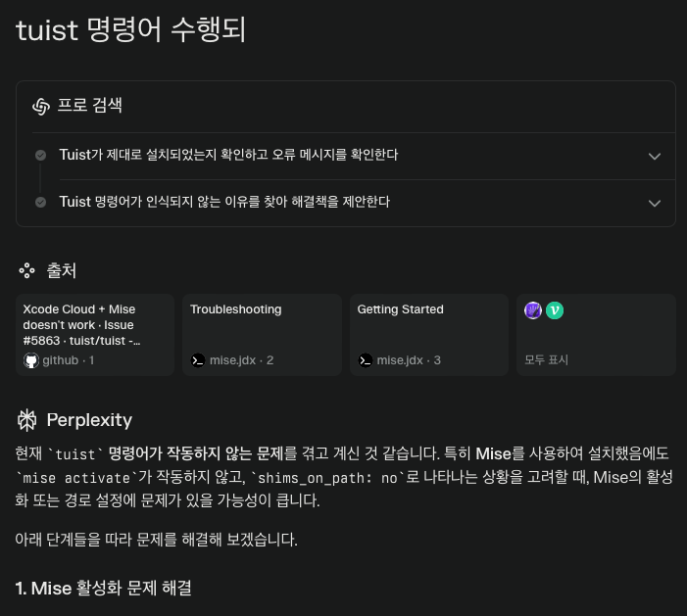Open the 'Xcode Cloud + Mise doesn't work' source card
Image resolution: width=687 pixels, height=616 pixels.
95,335
